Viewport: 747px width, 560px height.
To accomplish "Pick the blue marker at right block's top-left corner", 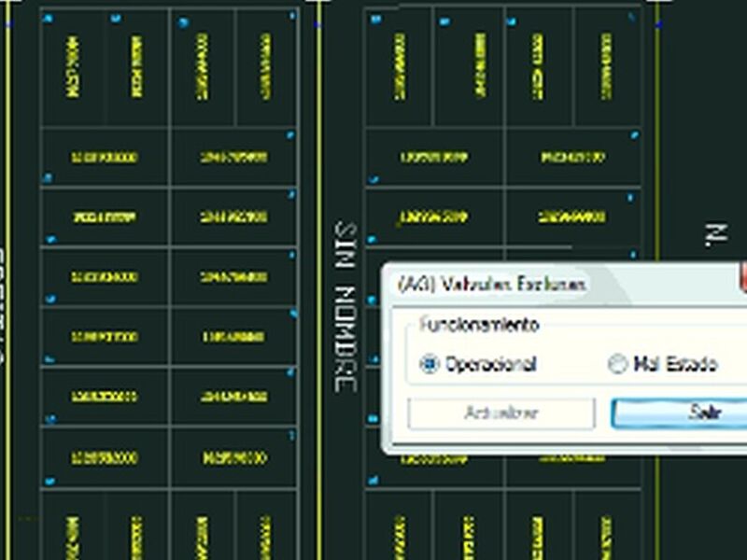I will point(373,20).
